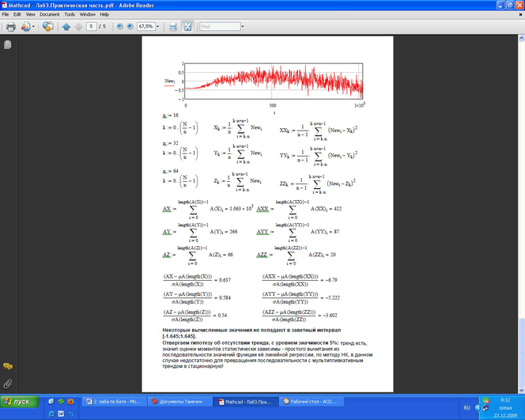Image resolution: width=525 pixels, height=420 pixels.
Task: Open the Window menu
Action: (x=88, y=14)
